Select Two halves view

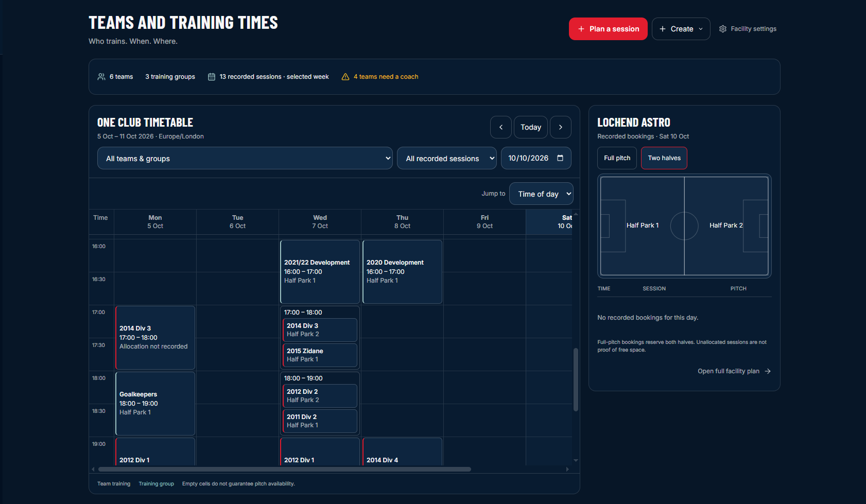[x=664, y=158]
